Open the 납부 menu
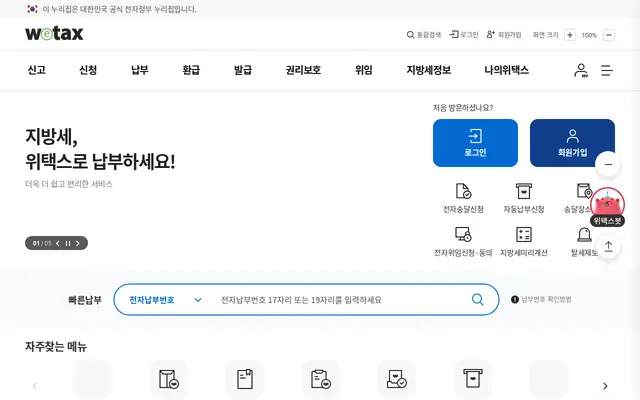 140,70
